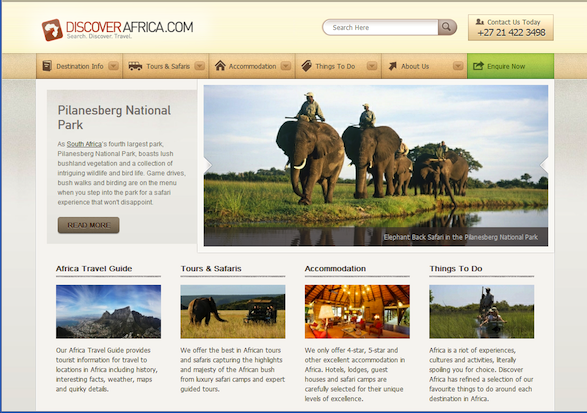Click the elephant back safari slideshow image
This screenshot has height=413, width=587.
(376, 165)
